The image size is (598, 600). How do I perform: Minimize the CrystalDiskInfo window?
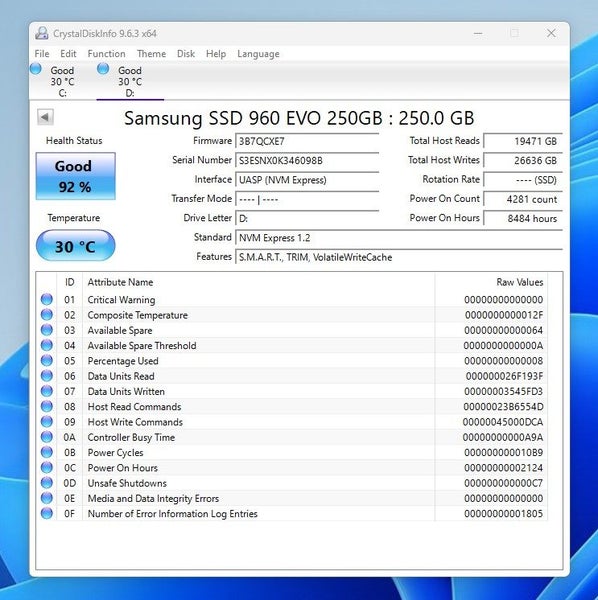[x=478, y=33]
